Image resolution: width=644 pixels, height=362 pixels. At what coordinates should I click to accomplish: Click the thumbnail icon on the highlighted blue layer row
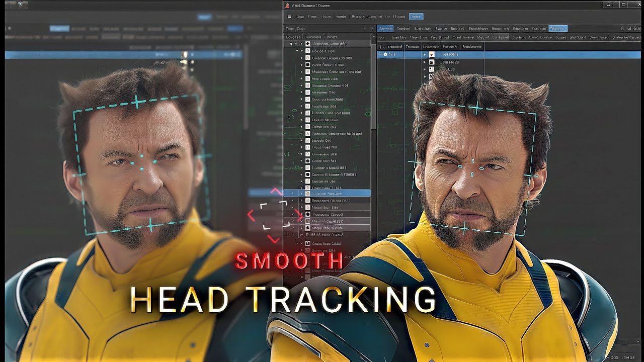307,193
